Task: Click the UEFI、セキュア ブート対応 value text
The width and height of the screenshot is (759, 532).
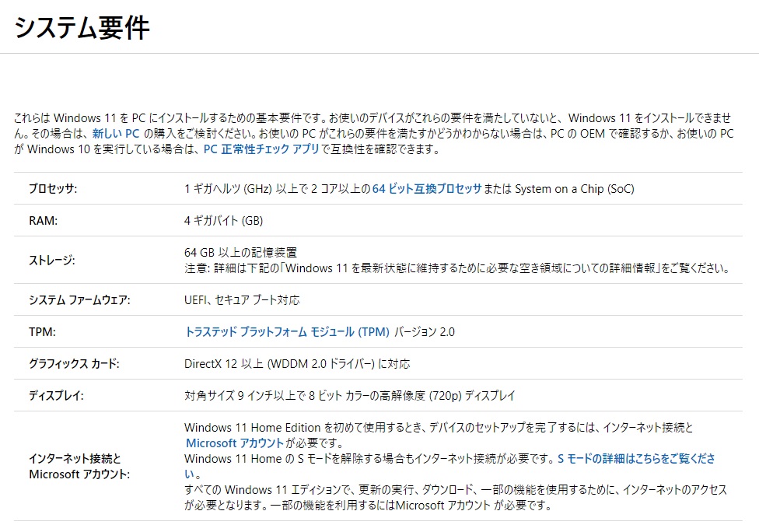Action: (x=242, y=300)
